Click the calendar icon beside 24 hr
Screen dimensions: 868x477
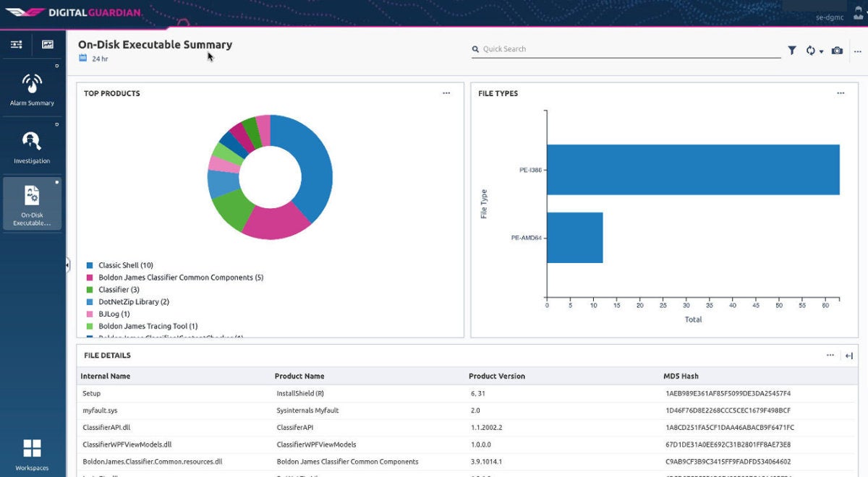pyautogui.click(x=82, y=58)
